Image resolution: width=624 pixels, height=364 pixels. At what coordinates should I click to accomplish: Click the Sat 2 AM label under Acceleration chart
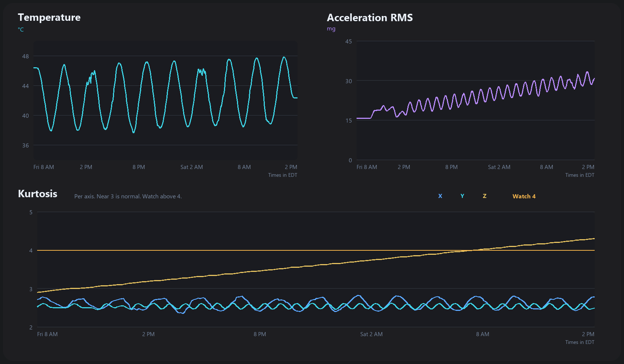pyautogui.click(x=499, y=167)
